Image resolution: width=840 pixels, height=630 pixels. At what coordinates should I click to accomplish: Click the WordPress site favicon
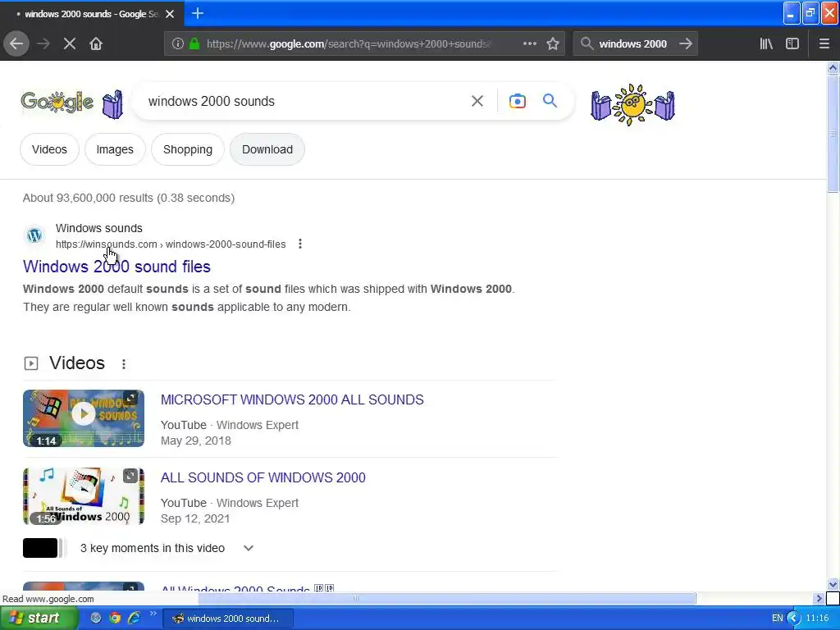[x=34, y=235]
